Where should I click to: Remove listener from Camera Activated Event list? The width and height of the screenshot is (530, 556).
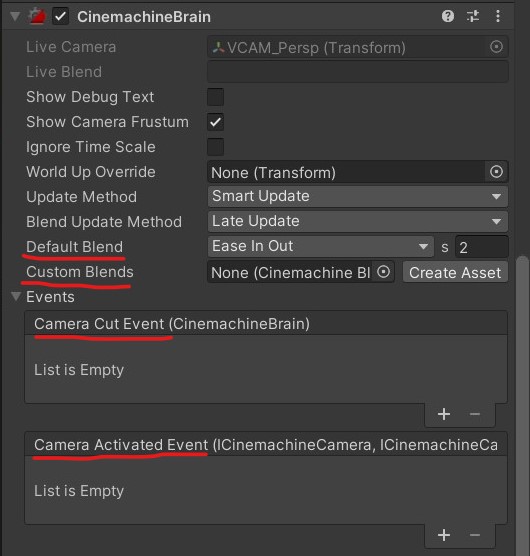pos(475,535)
